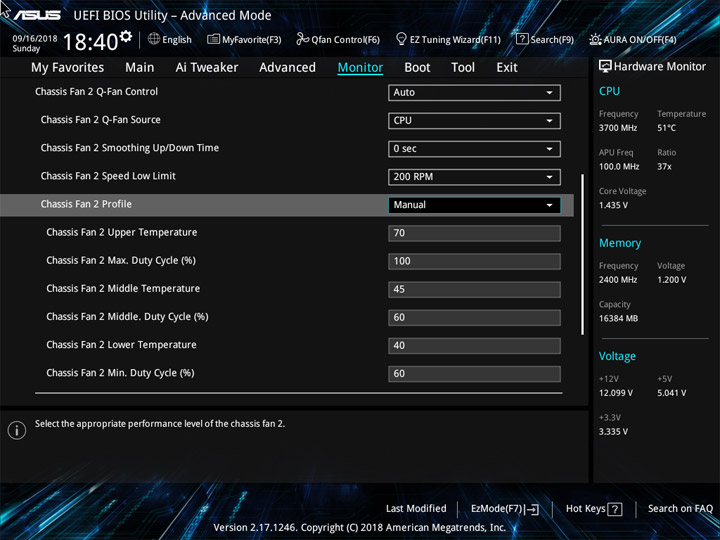Click the Lower Temperature field showing 40
This screenshot has height=540, width=720.
pos(474,345)
